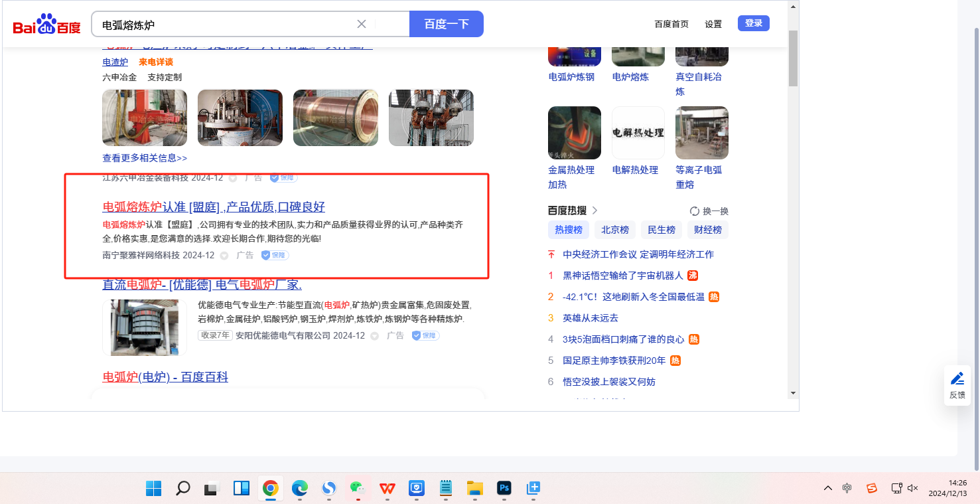Switch to the 北京榜 tab

coord(614,230)
